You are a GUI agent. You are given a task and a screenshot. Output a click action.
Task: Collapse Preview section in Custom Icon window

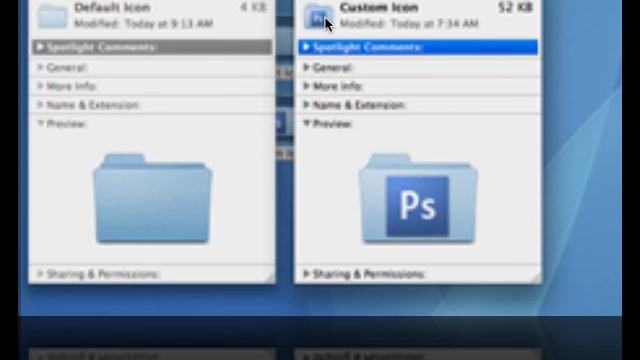307,123
